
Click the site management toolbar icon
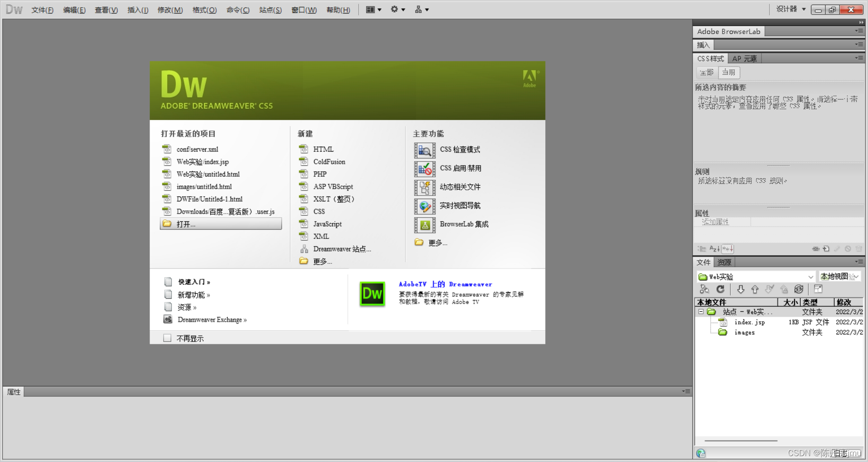[x=421, y=10]
